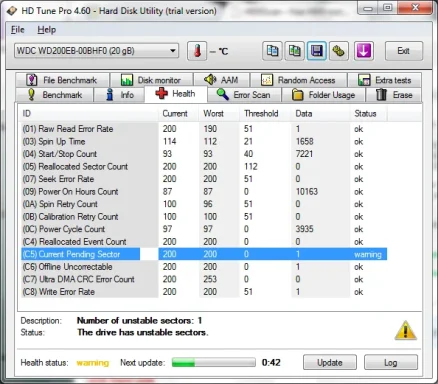Switch to the Random Access tab
Screen dimensions: 438x384
point(299,80)
